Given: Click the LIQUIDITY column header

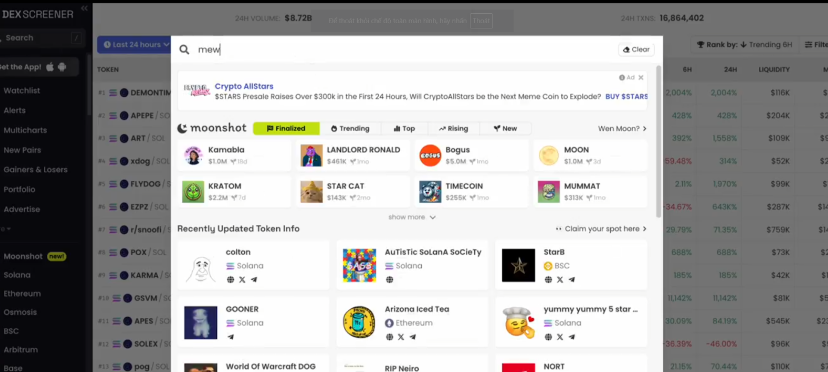Looking at the screenshot, I should click(x=774, y=70).
